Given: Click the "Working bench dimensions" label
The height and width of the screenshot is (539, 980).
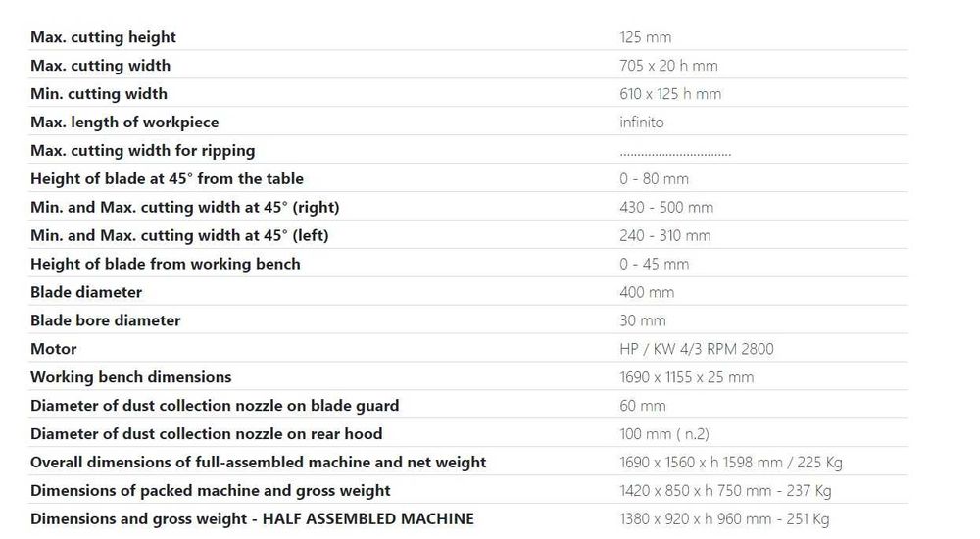Looking at the screenshot, I should pyautogui.click(x=130, y=378).
